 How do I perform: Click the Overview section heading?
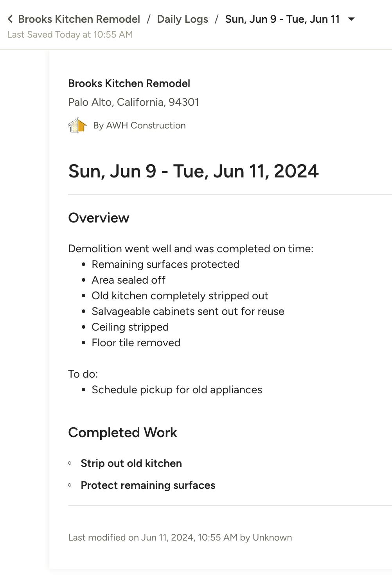pos(99,218)
